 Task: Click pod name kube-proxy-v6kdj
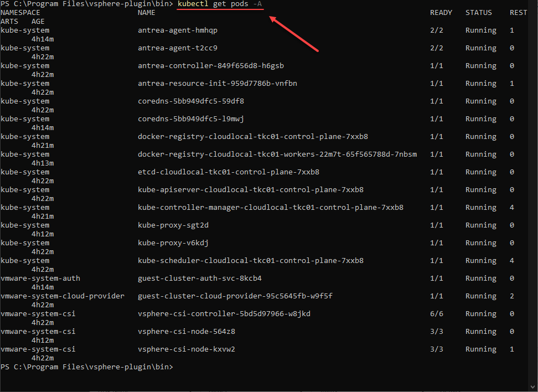pyautogui.click(x=173, y=243)
